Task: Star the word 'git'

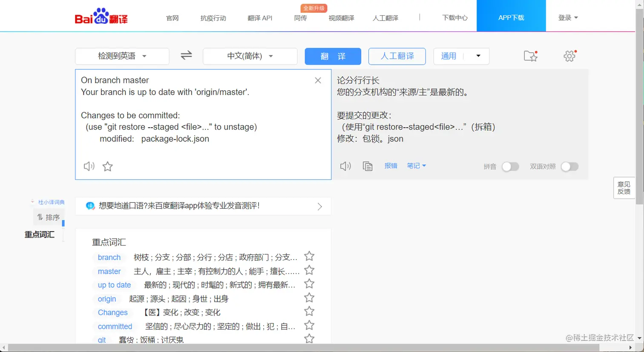Action: pos(309,339)
